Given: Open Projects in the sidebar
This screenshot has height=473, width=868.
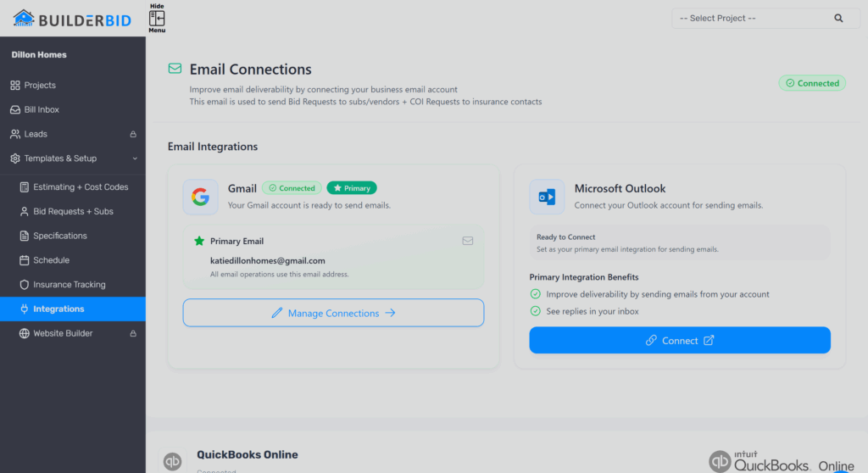Looking at the screenshot, I should [40, 86].
